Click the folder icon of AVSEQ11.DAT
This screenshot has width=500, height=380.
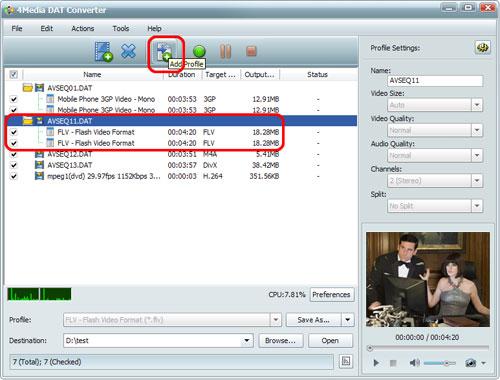[x=28, y=121]
